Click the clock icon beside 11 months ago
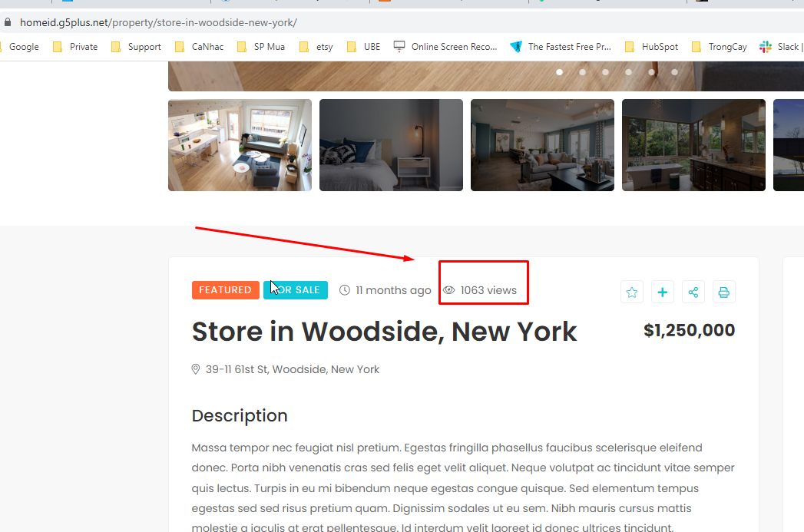This screenshot has height=532, width=804. [x=345, y=290]
